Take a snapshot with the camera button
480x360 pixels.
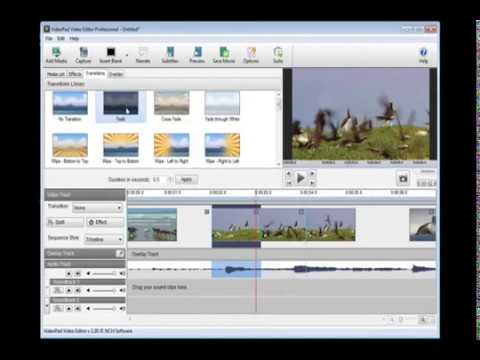pos(403,179)
